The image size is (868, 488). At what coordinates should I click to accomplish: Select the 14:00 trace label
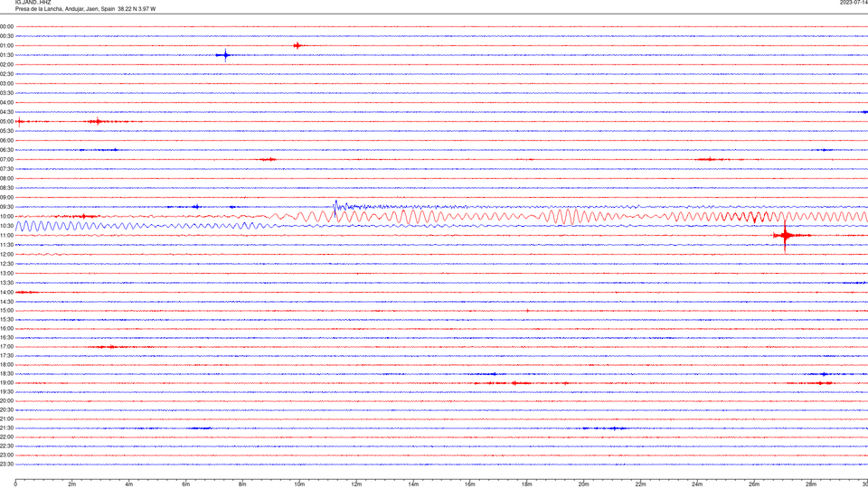point(6,292)
